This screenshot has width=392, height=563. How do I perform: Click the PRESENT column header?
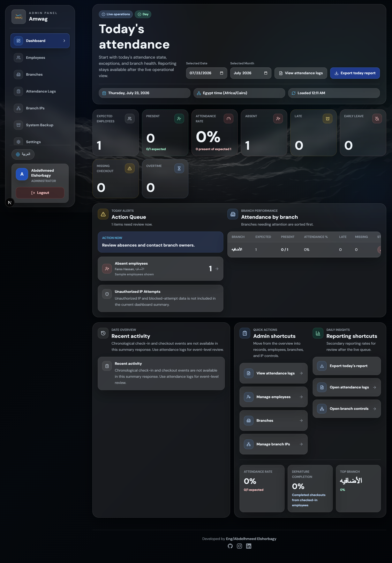288,237
